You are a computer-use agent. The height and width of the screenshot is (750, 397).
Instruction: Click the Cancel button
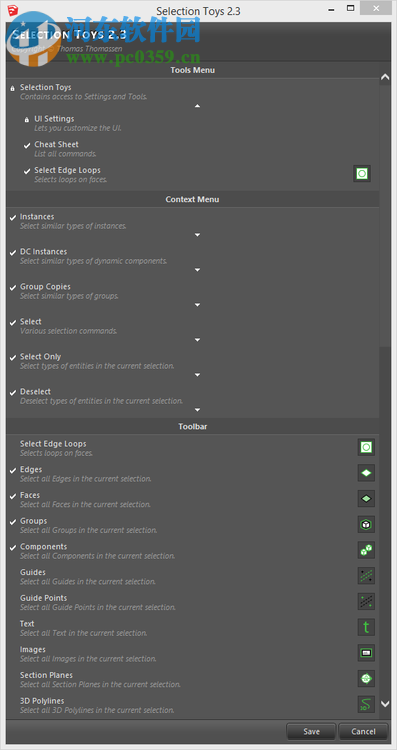[364, 731]
